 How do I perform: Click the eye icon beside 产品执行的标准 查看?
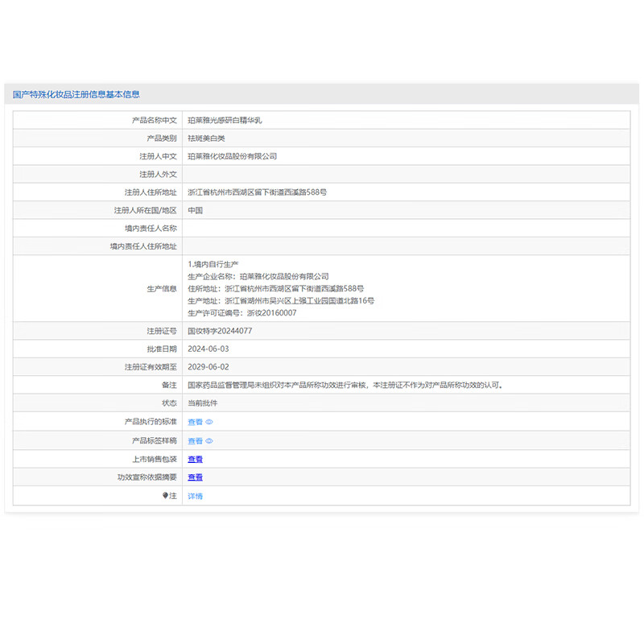[209, 422]
